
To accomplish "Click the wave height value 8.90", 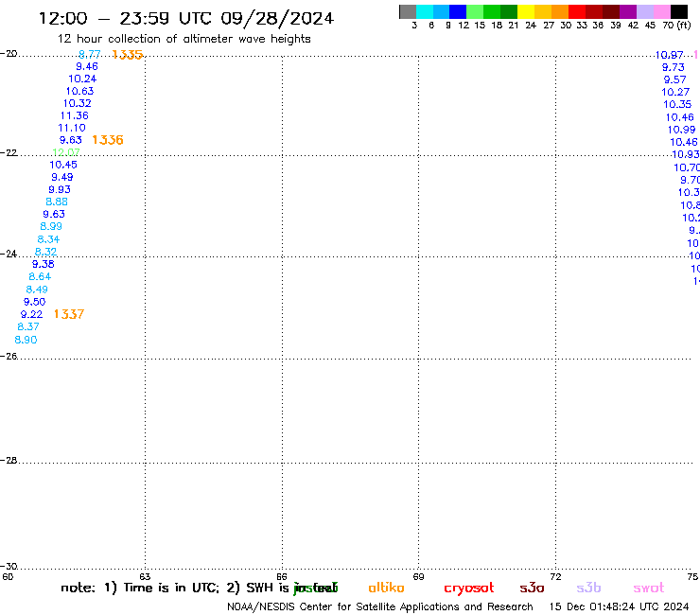I will 26,340.
